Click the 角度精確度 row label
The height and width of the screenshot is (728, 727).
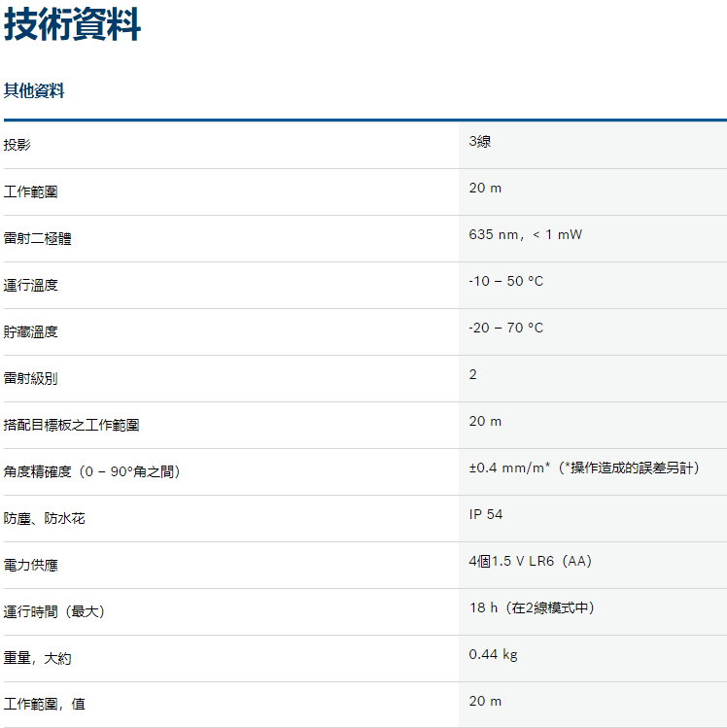click(x=91, y=471)
